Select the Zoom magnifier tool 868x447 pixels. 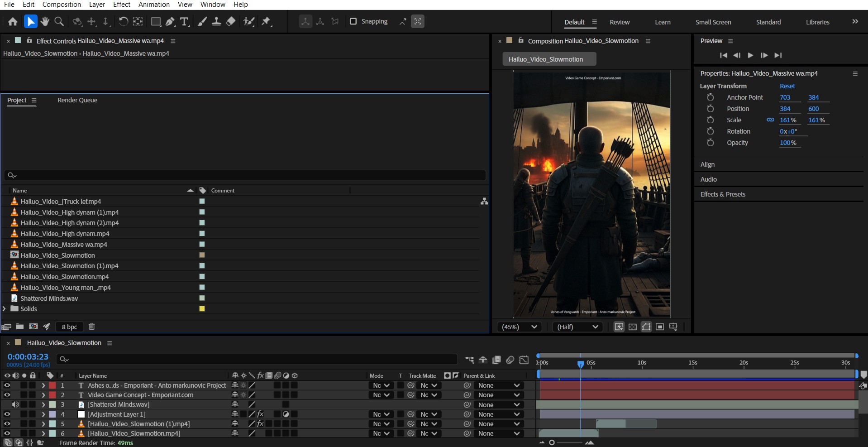pos(59,21)
